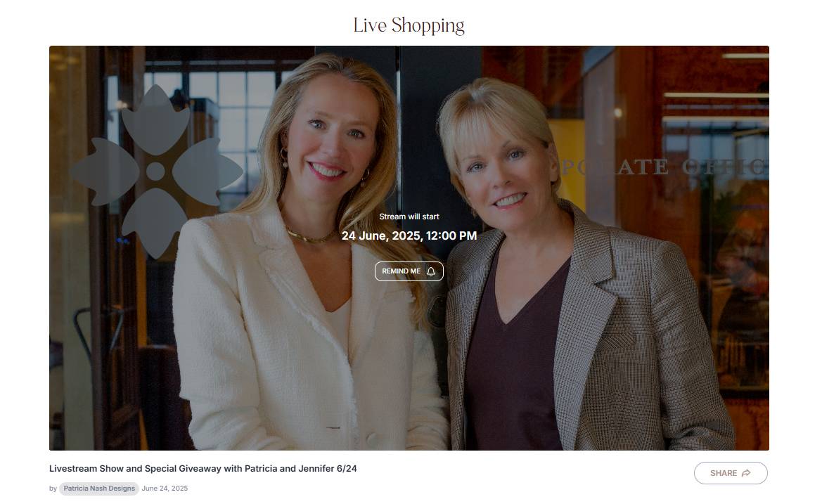
Task: Open the Livestream Show and Special Giveaway title
Action: (x=203, y=468)
